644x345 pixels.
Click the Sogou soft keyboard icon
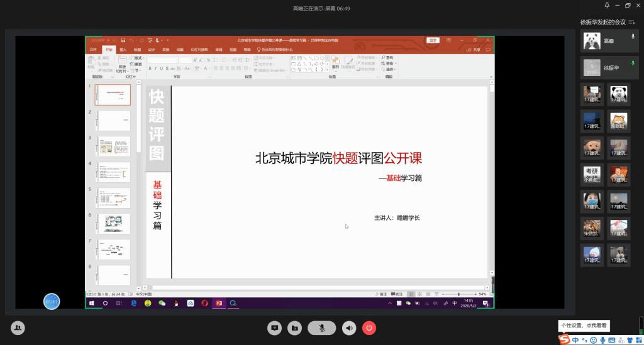[x=611, y=340]
